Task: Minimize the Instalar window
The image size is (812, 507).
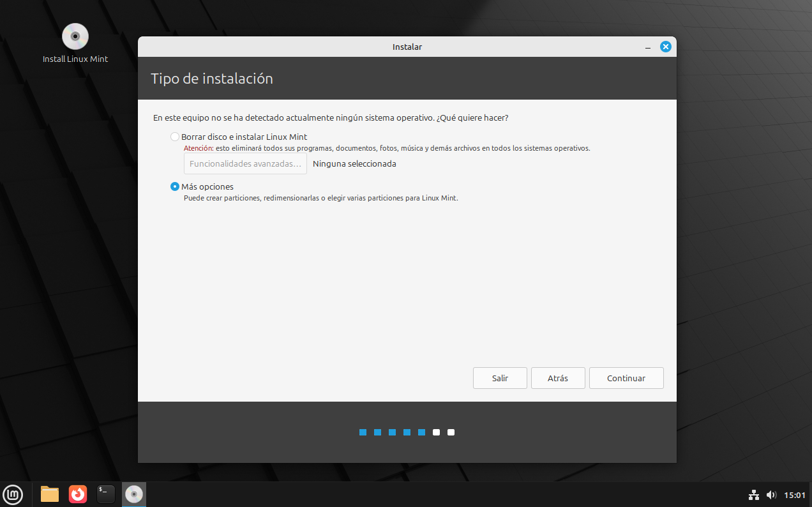Action: tap(648, 47)
